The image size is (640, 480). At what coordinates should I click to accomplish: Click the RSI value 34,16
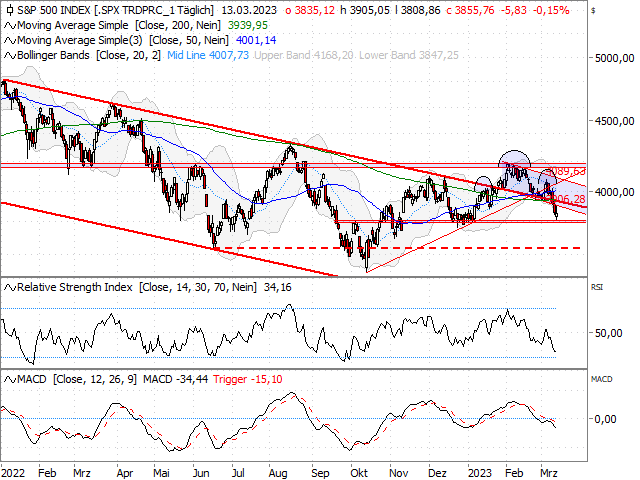pos(278,287)
